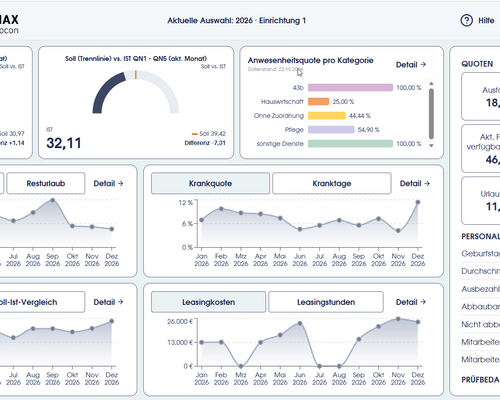
Task: Click the Jun 2026 Leasingkosten data point
Action: 300,323
